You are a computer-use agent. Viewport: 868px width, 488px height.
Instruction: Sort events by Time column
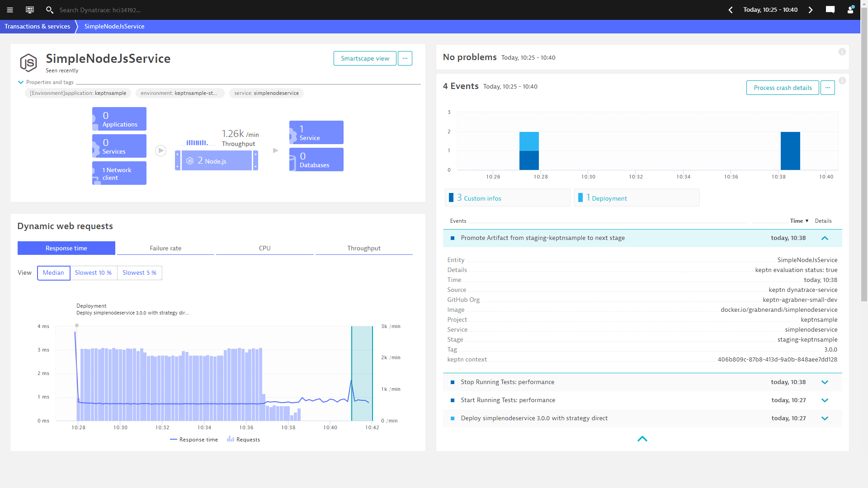(x=799, y=221)
